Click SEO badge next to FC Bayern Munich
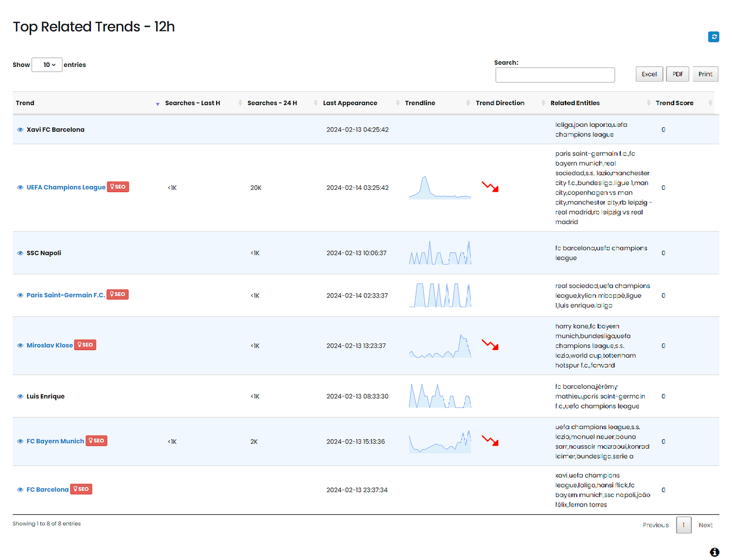The image size is (733, 560). [x=96, y=441]
